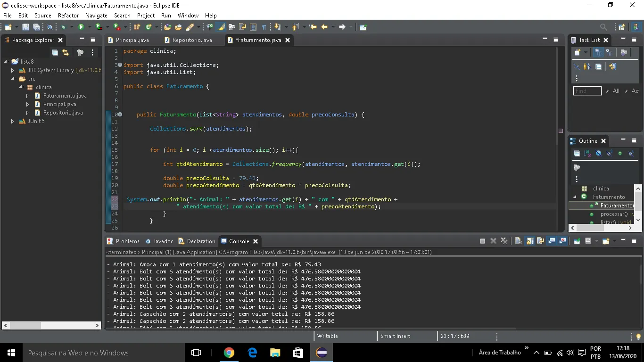Toggle Scroll Lock in Console toolbar
The image size is (644, 362).
tap(530, 241)
